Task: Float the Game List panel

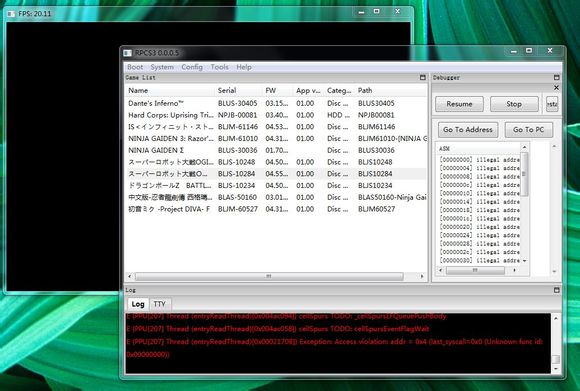Action: pos(423,77)
